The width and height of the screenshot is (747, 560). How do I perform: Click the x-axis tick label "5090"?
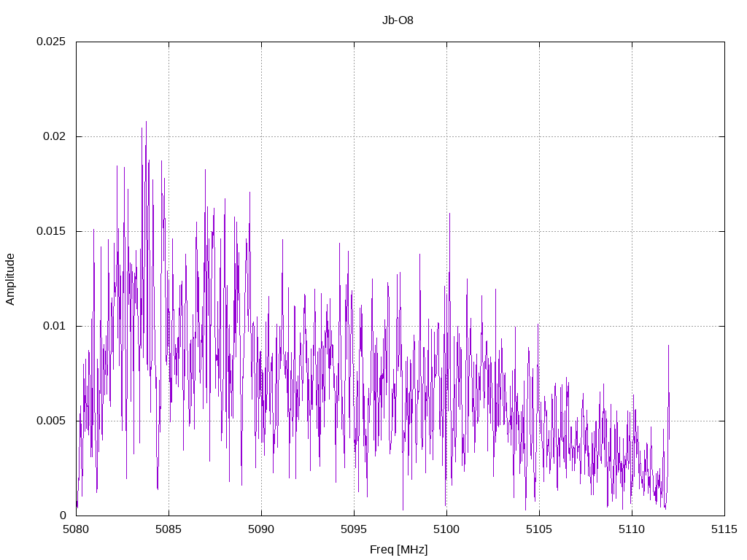click(x=261, y=529)
